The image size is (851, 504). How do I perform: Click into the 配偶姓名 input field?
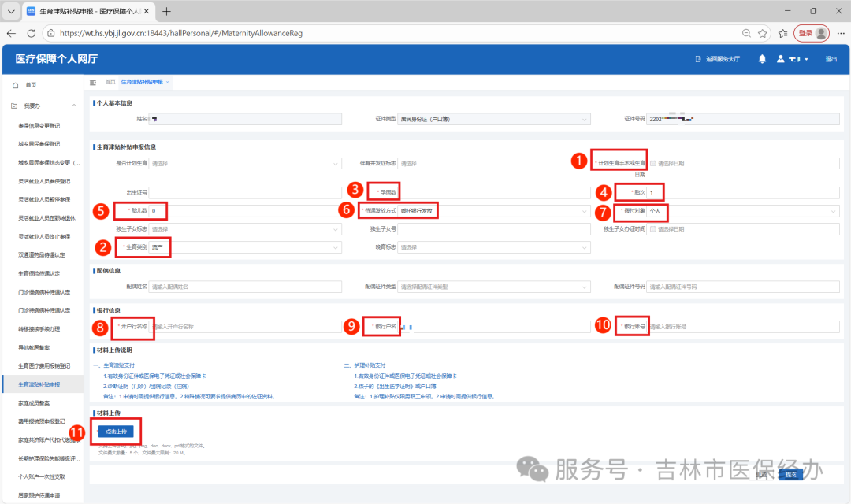[x=245, y=287]
